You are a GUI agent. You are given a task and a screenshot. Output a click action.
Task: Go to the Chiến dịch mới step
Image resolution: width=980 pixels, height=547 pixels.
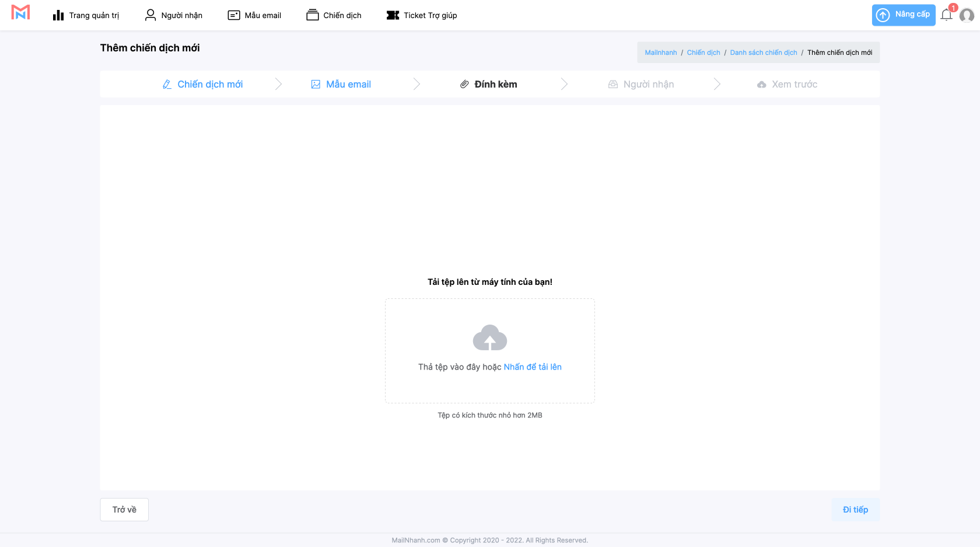202,85
